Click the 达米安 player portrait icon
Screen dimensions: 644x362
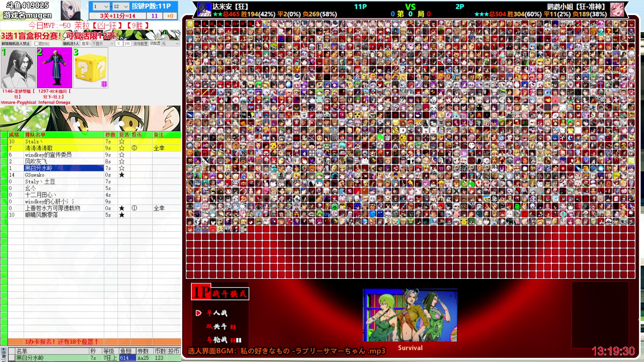pyautogui.click(x=204, y=9)
